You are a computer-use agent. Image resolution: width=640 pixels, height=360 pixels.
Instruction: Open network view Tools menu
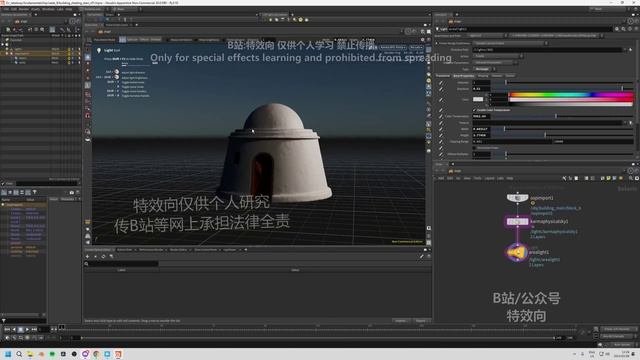tap(477, 178)
